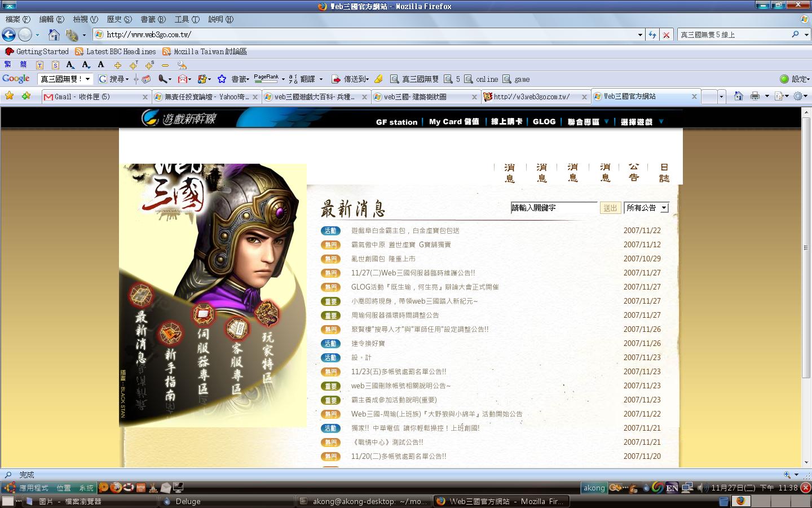The height and width of the screenshot is (508, 812).
Task: Click the clipboard S conversion icon
Action: [55, 65]
